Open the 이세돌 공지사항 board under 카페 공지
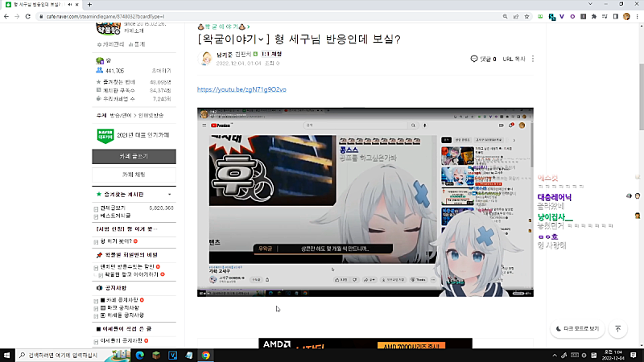Viewport: 644px width, 362px height. point(122,315)
